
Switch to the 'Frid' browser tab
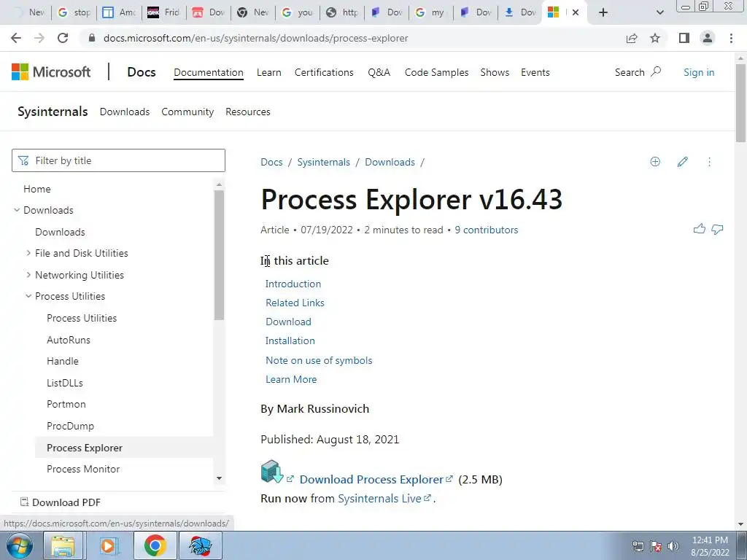(x=163, y=12)
